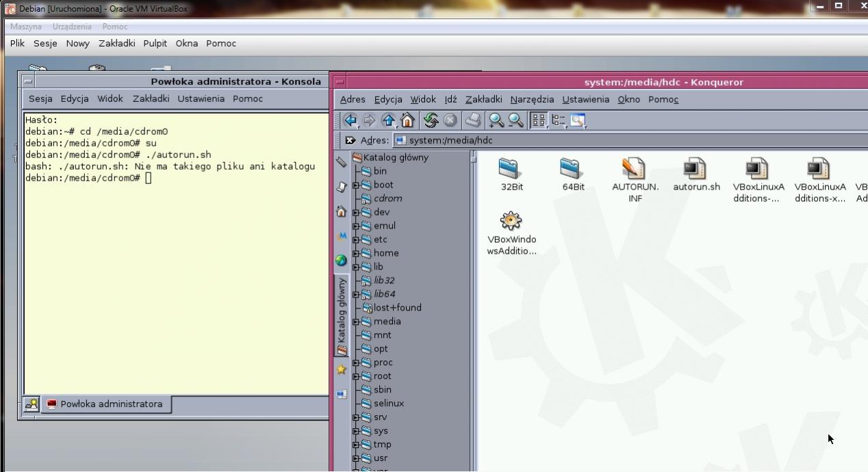Viewport: 868px width, 472px height.
Task: Reload the current Konqueror view
Action: tap(431, 120)
